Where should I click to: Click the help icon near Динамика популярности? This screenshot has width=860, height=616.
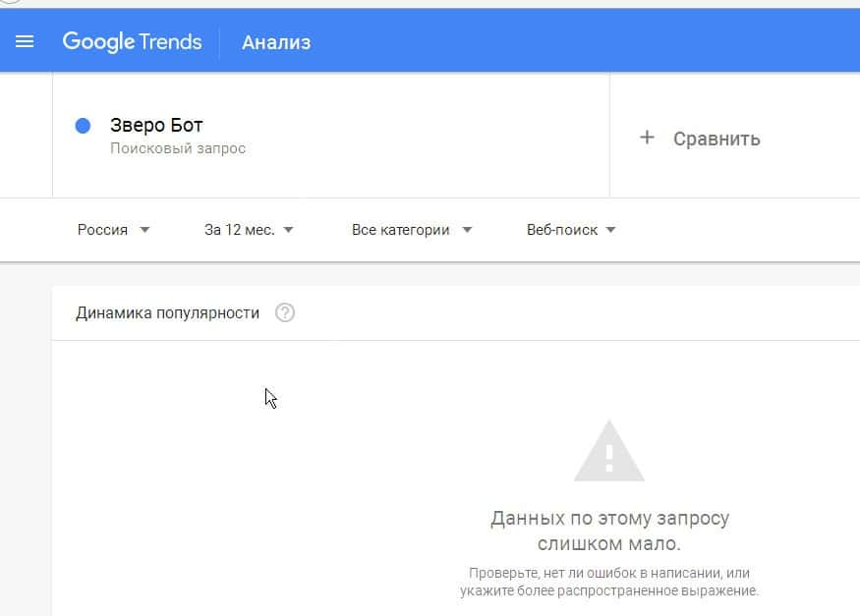[285, 313]
